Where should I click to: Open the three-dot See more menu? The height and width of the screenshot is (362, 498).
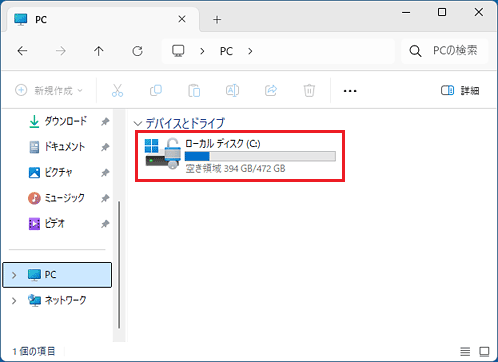pyautogui.click(x=350, y=91)
